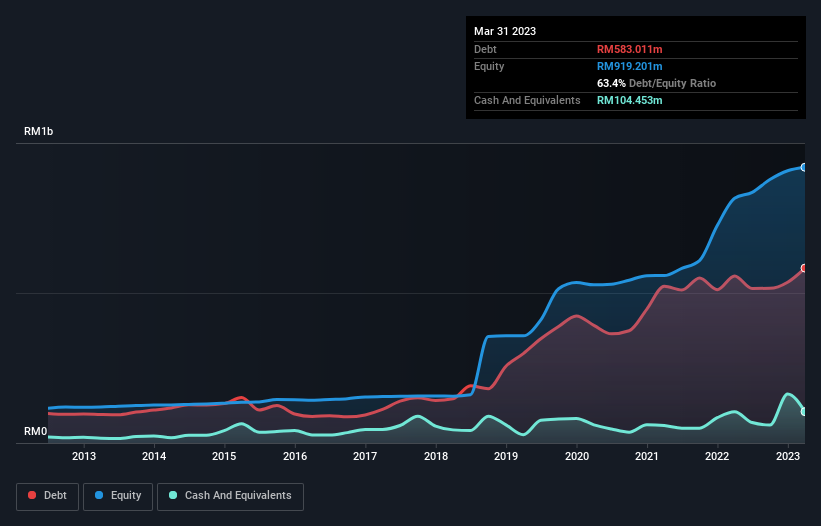The height and width of the screenshot is (526, 821).
Task: Click the 2023 x-axis label
Action: pos(787,456)
